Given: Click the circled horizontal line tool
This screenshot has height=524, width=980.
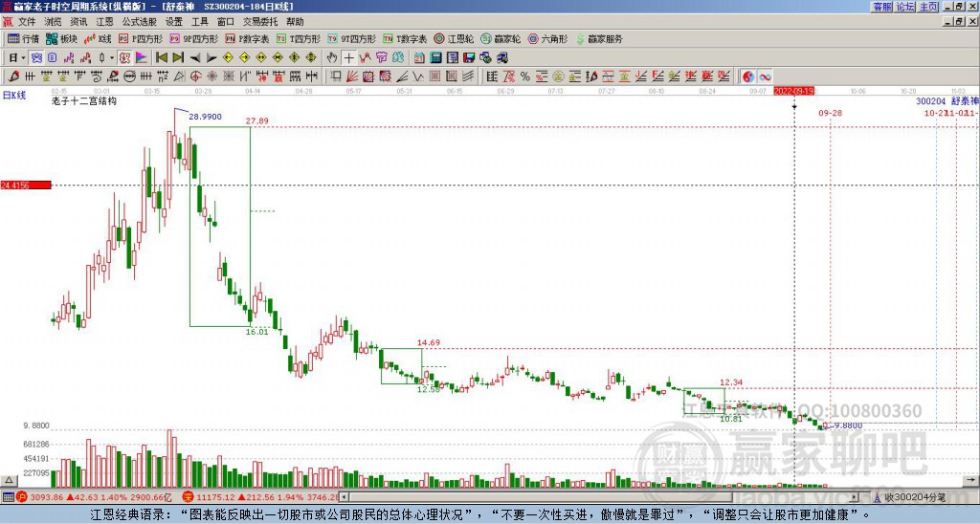Looking at the screenshot, I should click(130, 76).
